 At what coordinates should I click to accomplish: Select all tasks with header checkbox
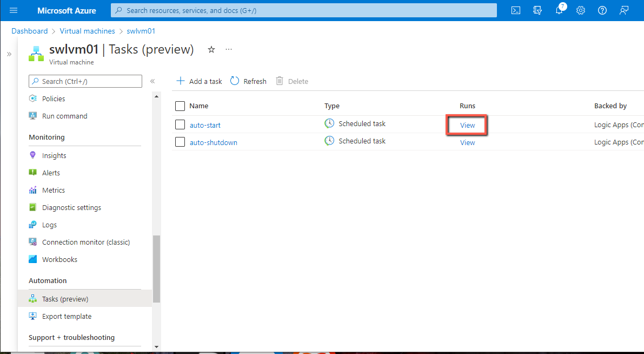(x=180, y=106)
